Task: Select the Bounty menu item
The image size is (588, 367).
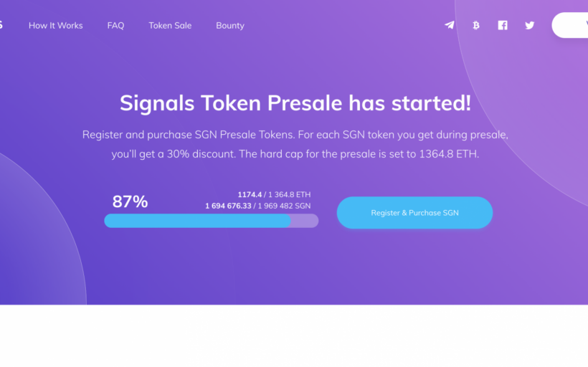Action: (x=230, y=25)
